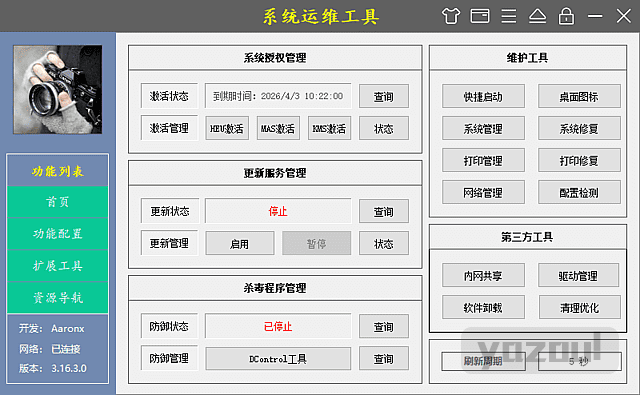Screen dimensions: 640x395
Task: Open the 软件卸载 tool
Action: (483, 307)
